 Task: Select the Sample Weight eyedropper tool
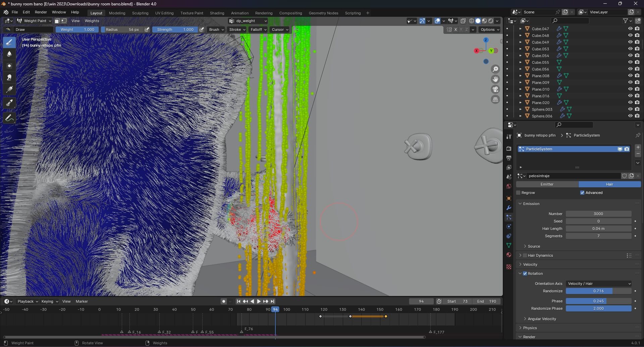(9, 103)
